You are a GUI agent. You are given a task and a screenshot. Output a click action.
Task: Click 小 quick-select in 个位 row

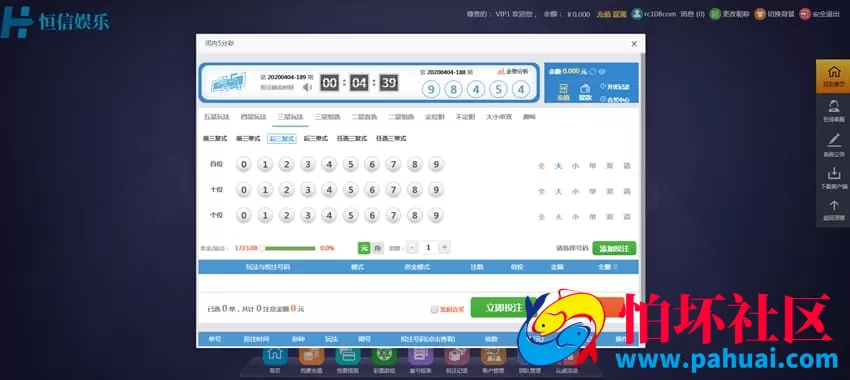click(x=575, y=217)
